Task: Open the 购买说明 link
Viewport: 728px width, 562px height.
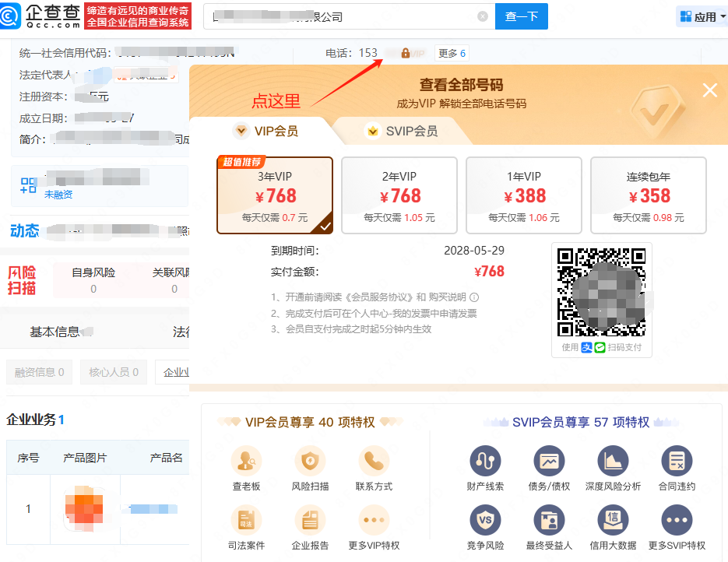Action: [x=447, y=297]
